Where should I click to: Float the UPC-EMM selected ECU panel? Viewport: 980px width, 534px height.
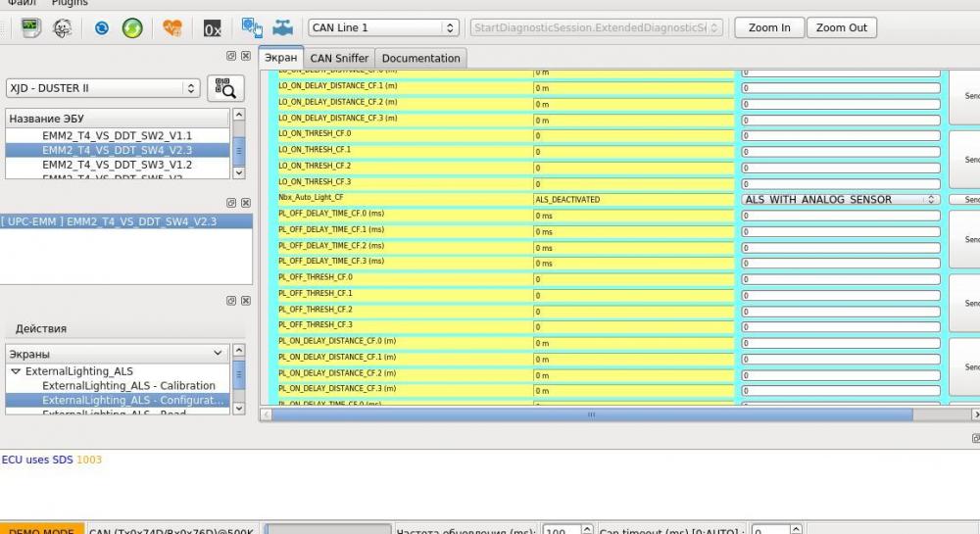point(231,203)
